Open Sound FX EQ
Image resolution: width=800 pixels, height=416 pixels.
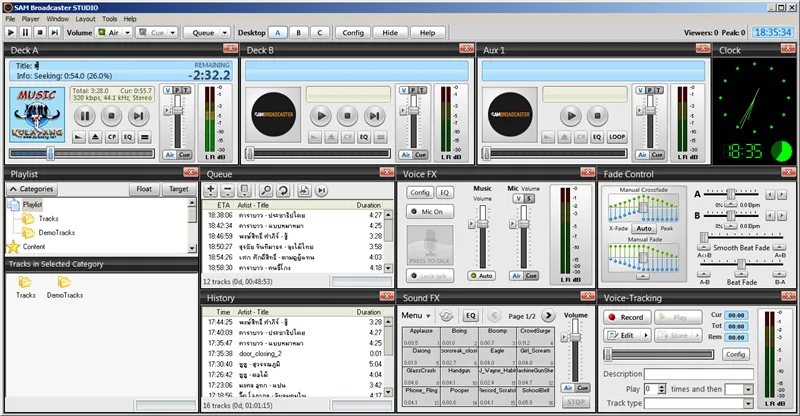pyautogui.click(x=470, y=315)
